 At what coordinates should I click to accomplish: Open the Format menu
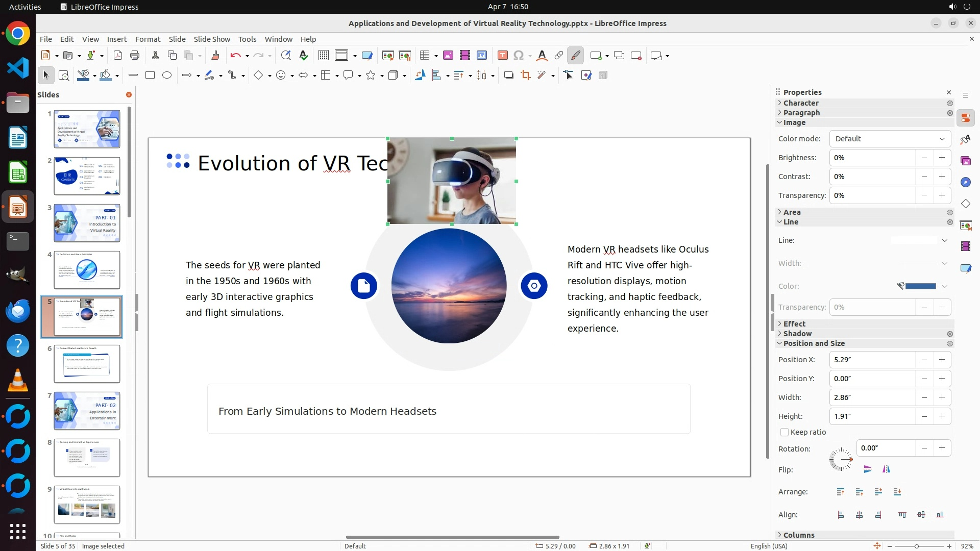click(148, 39)
